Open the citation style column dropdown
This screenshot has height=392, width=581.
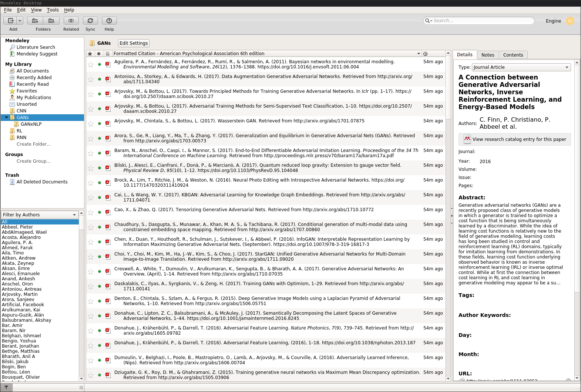[419, 54]
